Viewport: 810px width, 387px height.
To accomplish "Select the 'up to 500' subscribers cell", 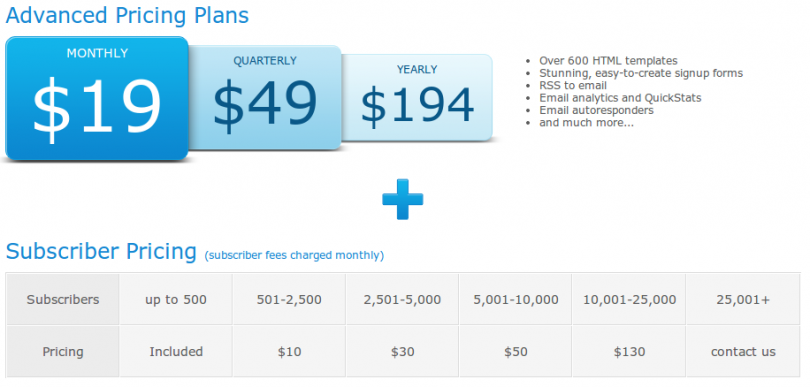I will [x=176, y=300].
